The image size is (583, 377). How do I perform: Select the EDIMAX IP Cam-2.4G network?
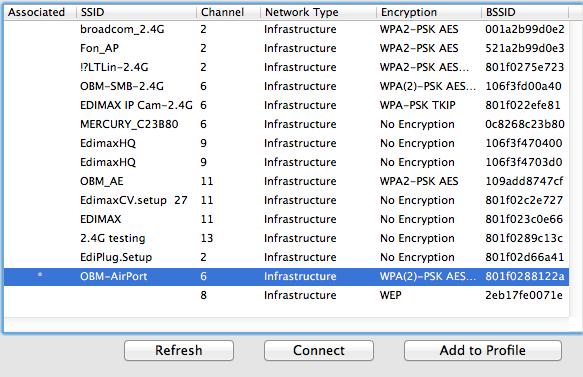[286, 105]
